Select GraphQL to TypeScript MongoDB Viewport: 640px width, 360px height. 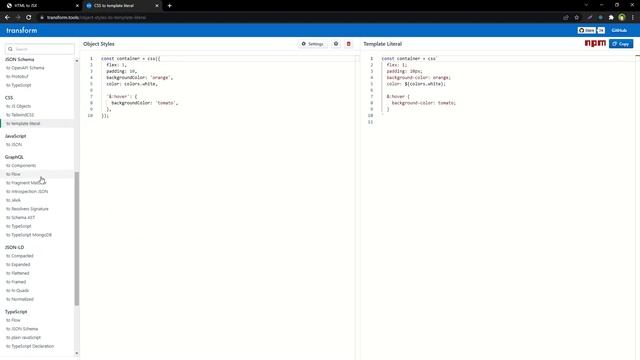pos(29,235)
